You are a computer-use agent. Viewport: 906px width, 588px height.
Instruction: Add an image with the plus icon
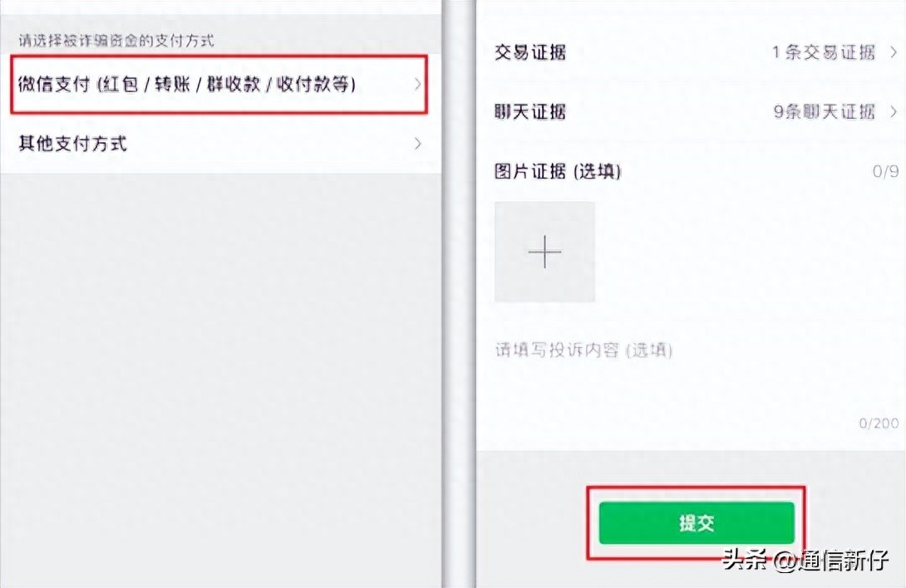coord(544,252)
